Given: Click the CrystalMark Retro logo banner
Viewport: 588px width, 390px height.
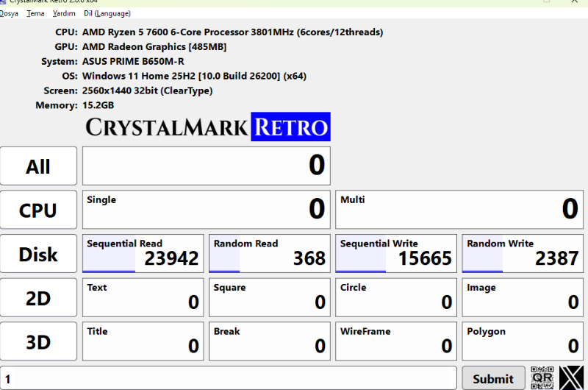Looking at the screenshot, I should point(207,127).
